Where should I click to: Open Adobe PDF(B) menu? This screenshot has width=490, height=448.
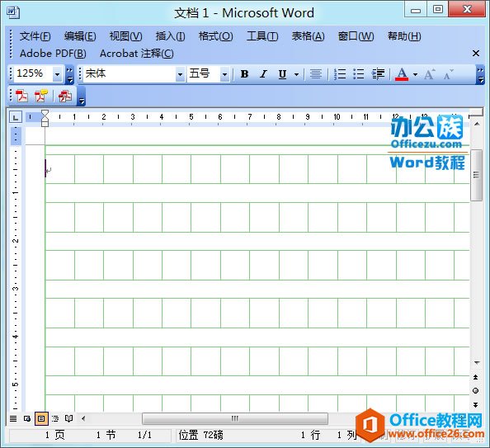pos(53,54)
